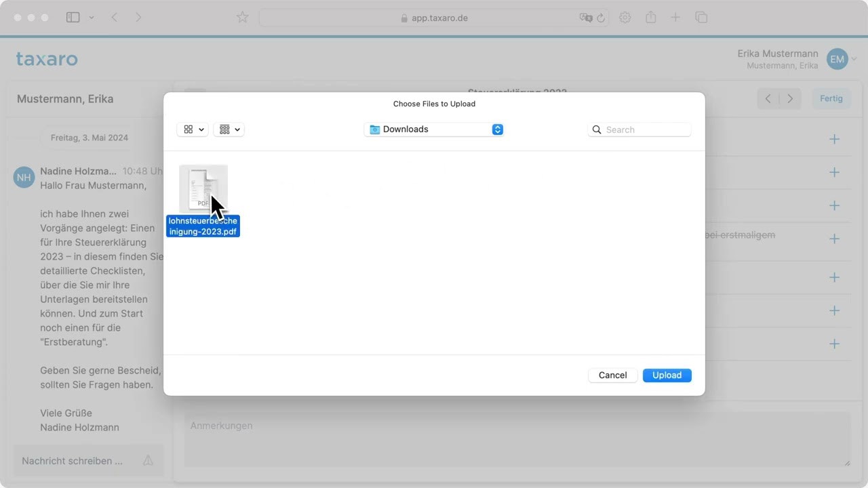868x488 pixels.
Task: Open the icon view mode dropdown
Action: (x=193, y=129)
